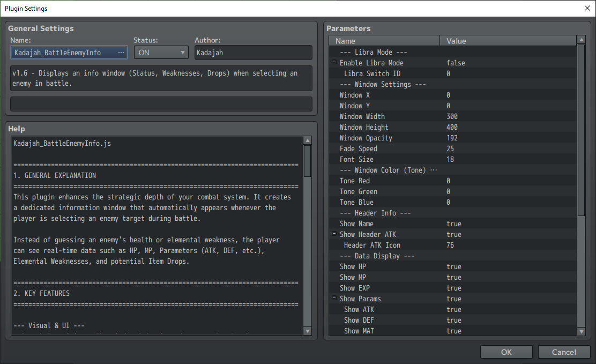This screenshot has width=596, height=364.
Task: Select the Tone Red parameter row
Action: point(453,181)
